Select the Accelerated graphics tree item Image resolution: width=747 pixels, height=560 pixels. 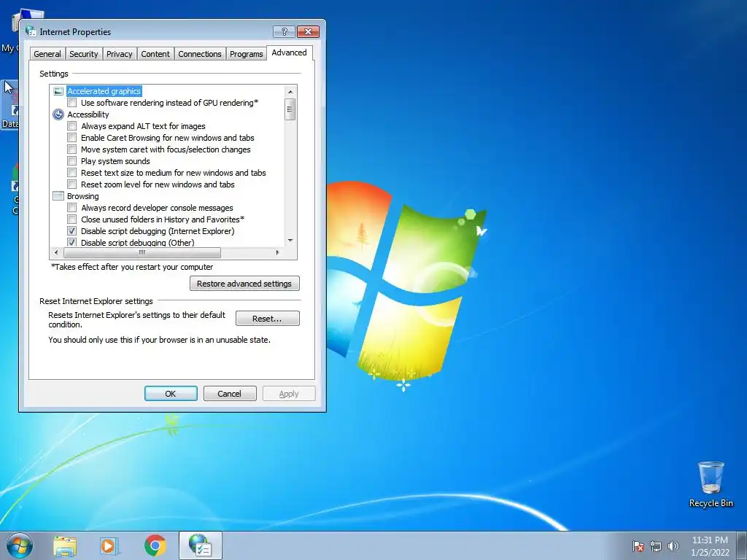[104, 91]
